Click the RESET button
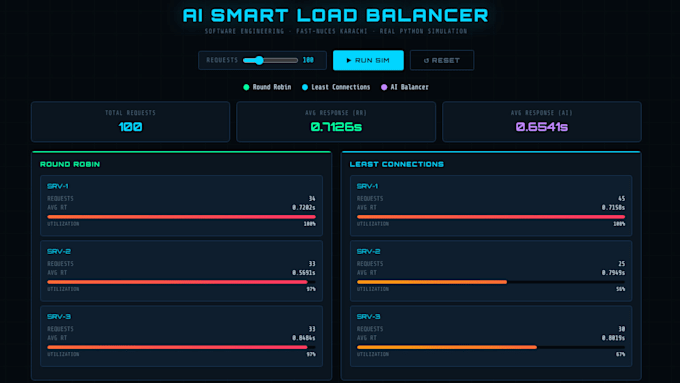 [442, 60]
